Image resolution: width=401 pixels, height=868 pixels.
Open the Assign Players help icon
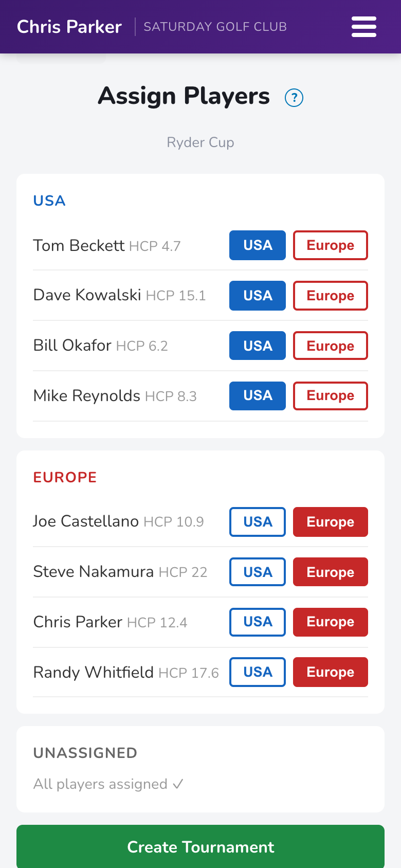pyautogui.click(x=294, y=97)
